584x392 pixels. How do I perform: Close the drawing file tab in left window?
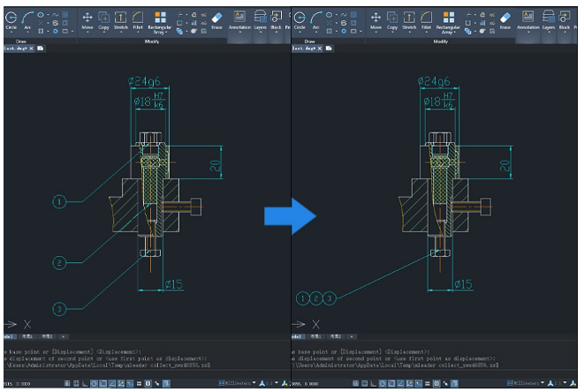[31, 49]
